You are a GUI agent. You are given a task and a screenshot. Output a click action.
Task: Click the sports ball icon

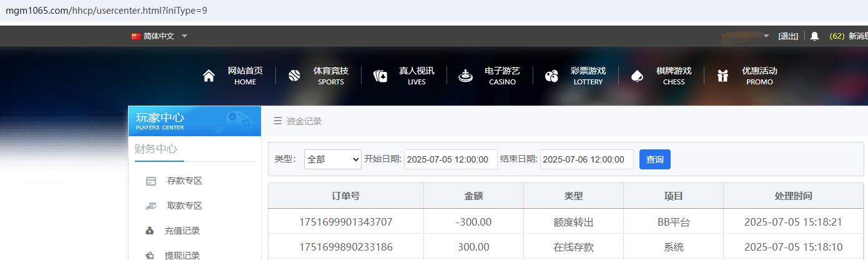pyautogui.click(x=295, y=76)
